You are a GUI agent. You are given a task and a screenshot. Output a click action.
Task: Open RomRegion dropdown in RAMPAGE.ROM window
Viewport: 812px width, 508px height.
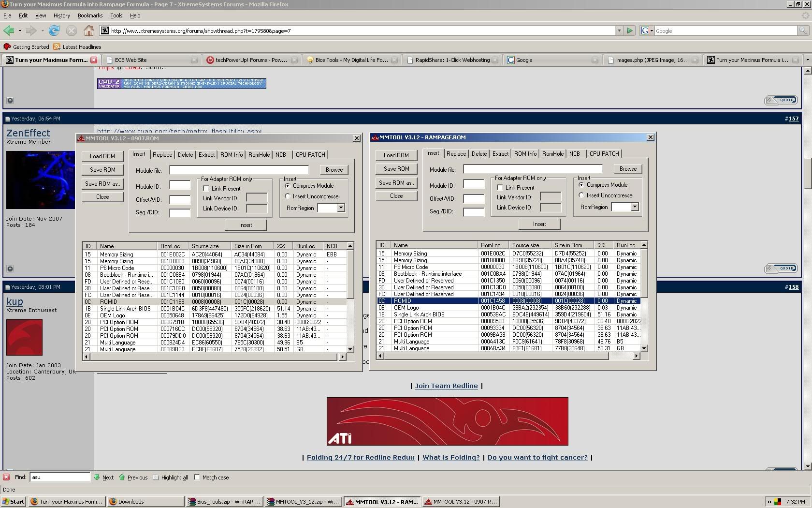(x=635, y=207)
